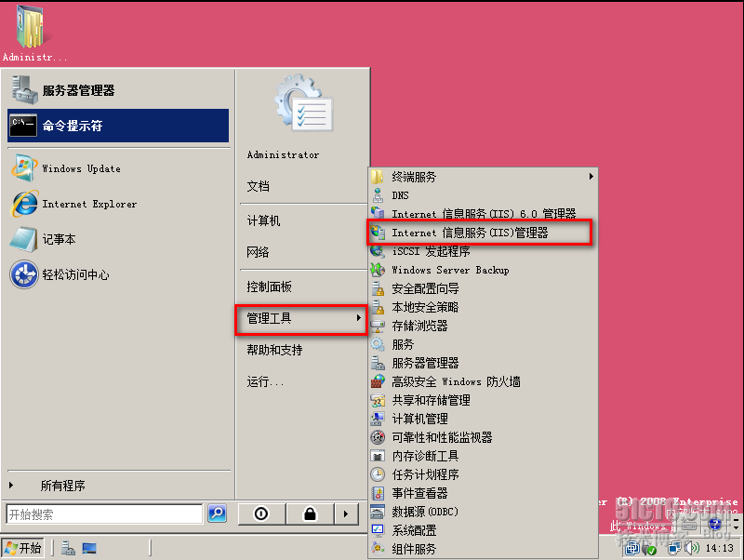Click the 系统配置 icon
This screenshot has width=744, height=560.
click(x=378, y=530)
